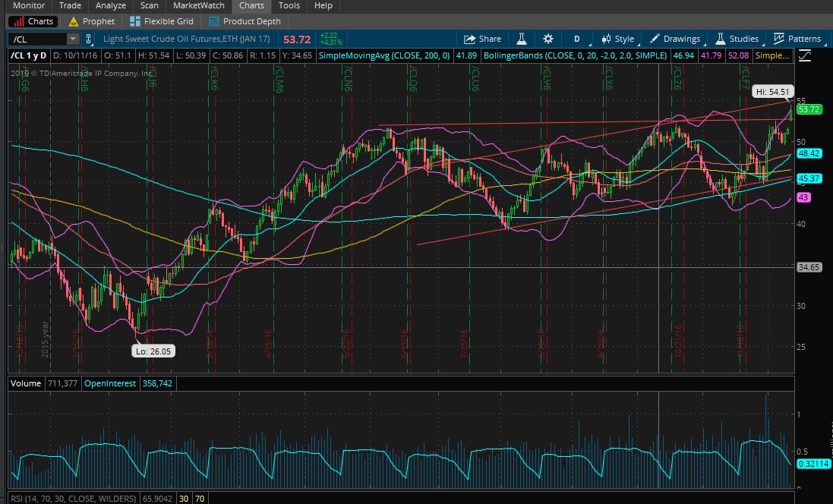Click the 45.37 price axis tag
Image resolution: width=833 pixels, height=504 pixels.
click(809, 178)
